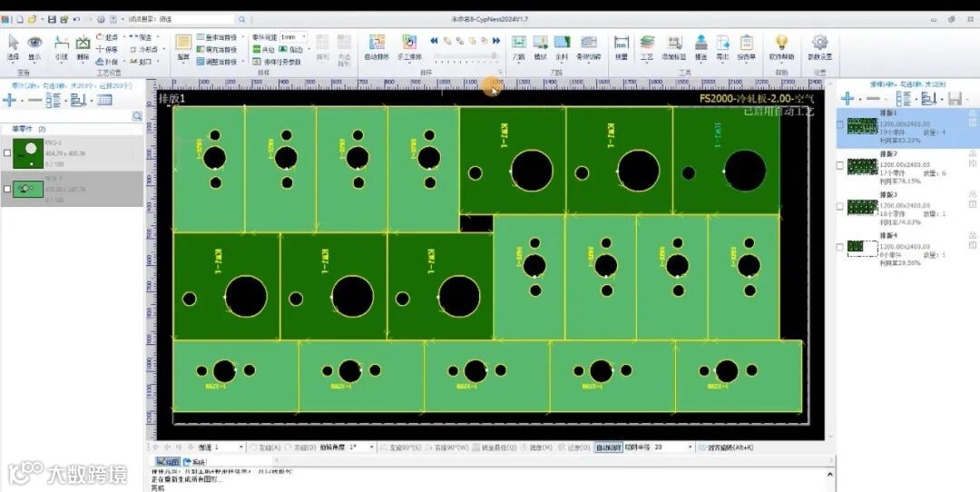Viewport: 980px width, 492px height.
Task: Expand the nest panel save icon dropdown
Action: [x=968, y=98]
